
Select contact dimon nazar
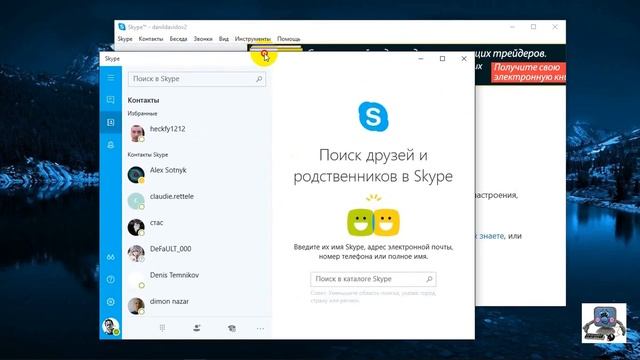click(197, 305)
